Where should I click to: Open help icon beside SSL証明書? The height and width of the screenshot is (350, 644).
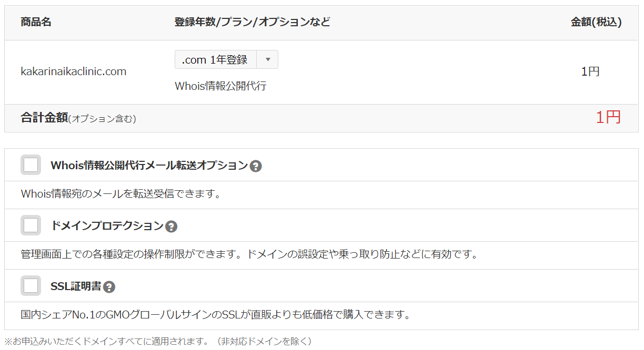(x=109, y=287)
